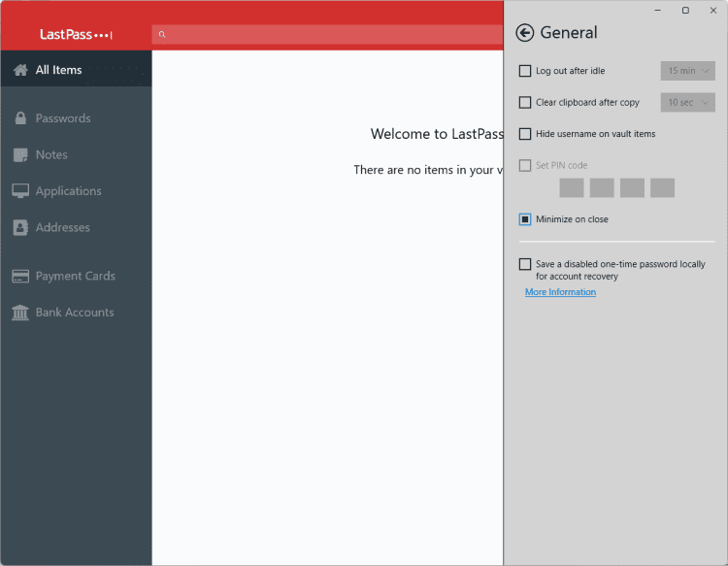Click the home icon beside All Items
This screenshot has height=566, width=728.
click(20, 70)
